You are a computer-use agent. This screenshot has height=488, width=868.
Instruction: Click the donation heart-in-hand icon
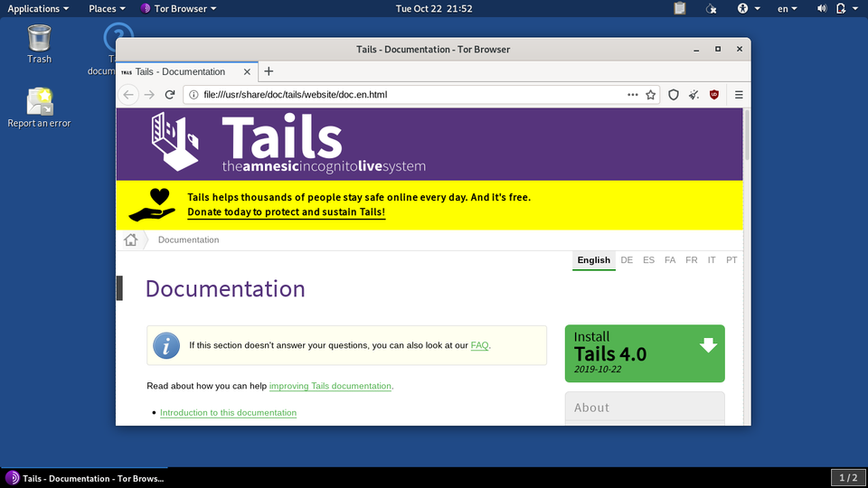[152, 205]
